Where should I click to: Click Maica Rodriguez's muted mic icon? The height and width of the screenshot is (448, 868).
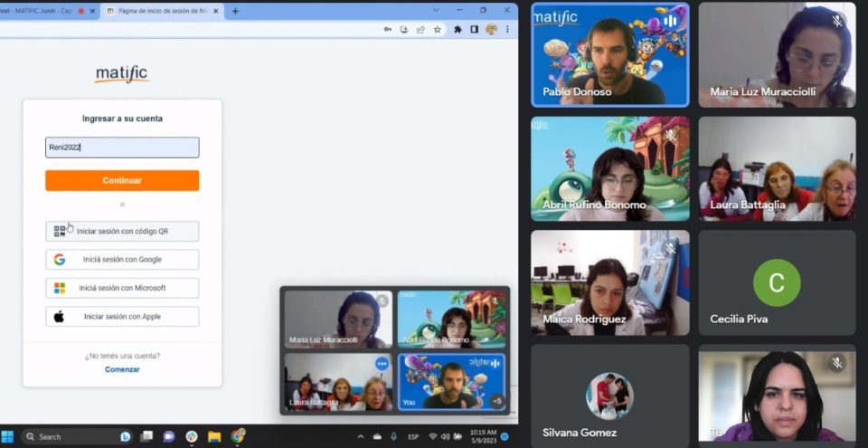670,249
